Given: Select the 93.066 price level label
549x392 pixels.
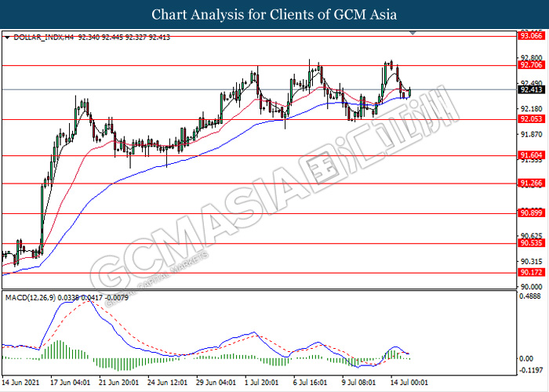Looking at the screenshot, I should (x=531, y=36).
